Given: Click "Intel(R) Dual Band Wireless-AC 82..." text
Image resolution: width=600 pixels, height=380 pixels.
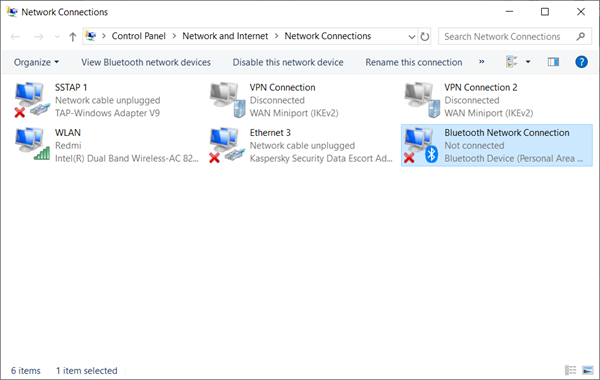Looking at the screenshot, I should (x=127, y=158).
